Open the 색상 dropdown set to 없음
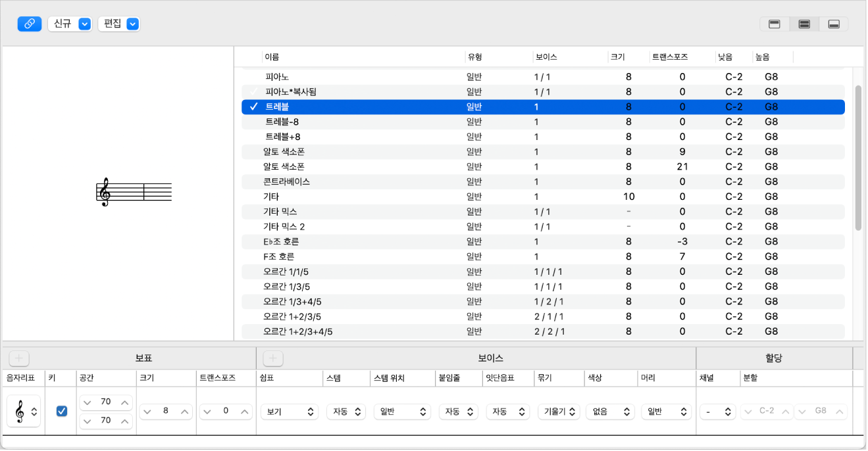 [610, 412]
